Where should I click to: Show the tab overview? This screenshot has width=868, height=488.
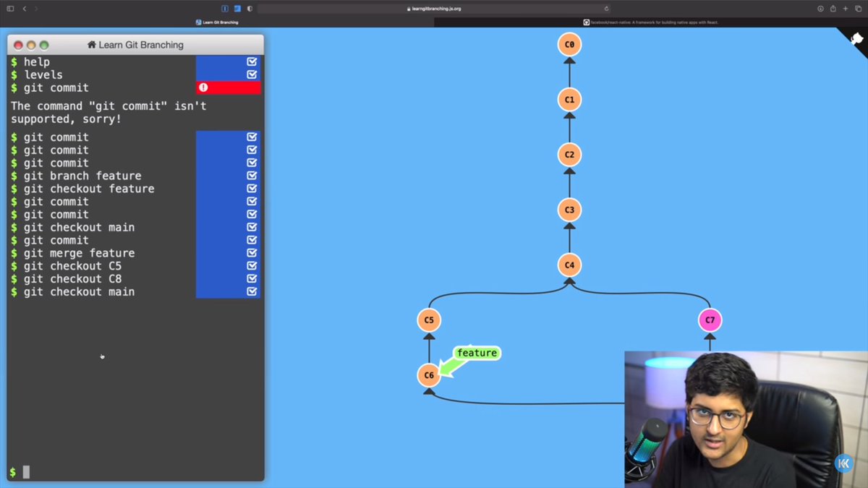pyautogui.click(x=859, y=9)
